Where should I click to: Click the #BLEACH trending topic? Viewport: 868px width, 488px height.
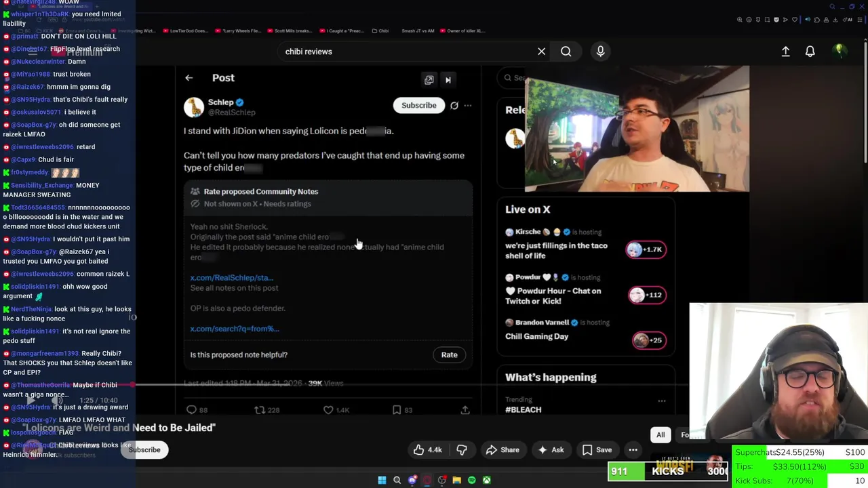click(x=524, y=410)
